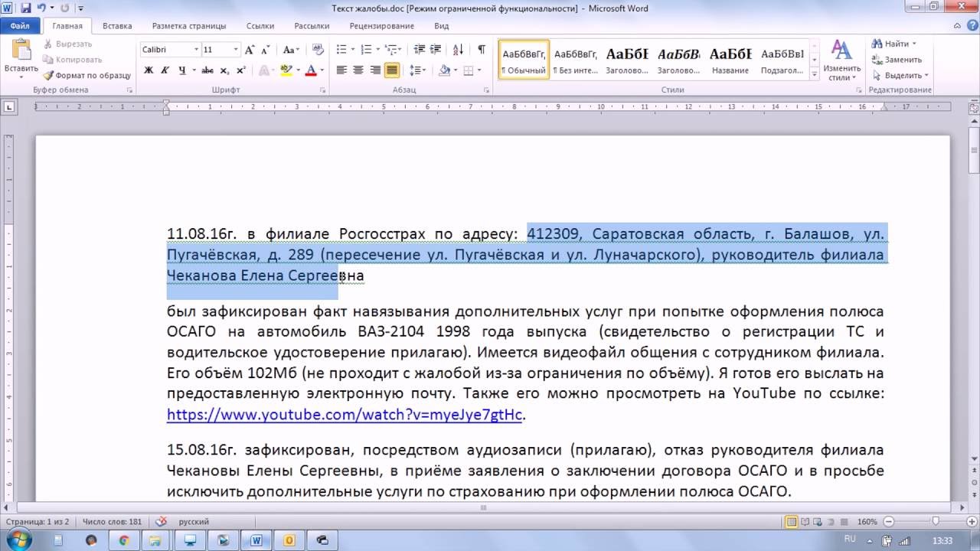Viewport: 980px width, 551px height.
Task: Decrease paragraph indent
Action: (419, 50)
